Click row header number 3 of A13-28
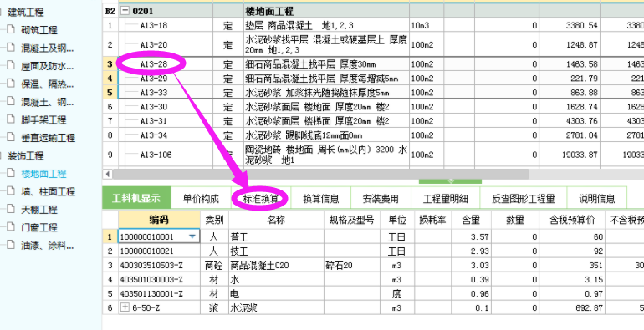The image size is (644, 330). tap(110, 64)
